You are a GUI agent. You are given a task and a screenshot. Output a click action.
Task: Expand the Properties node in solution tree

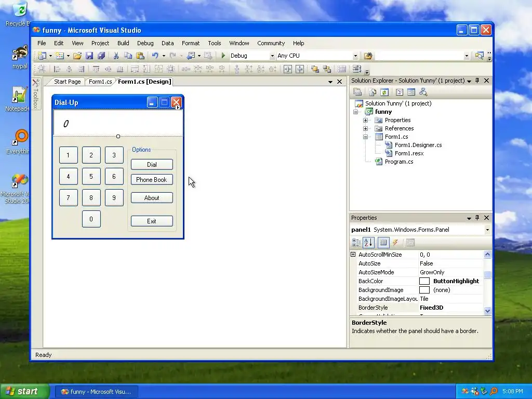point(365,120)
